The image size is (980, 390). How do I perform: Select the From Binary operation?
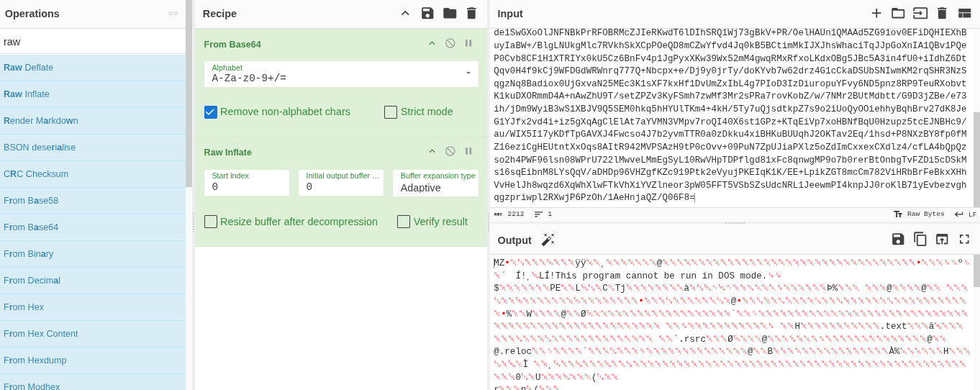93,254
